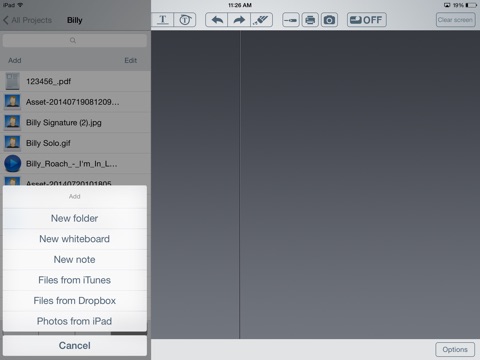Tap the Clear screen button

tap(455, 20)
